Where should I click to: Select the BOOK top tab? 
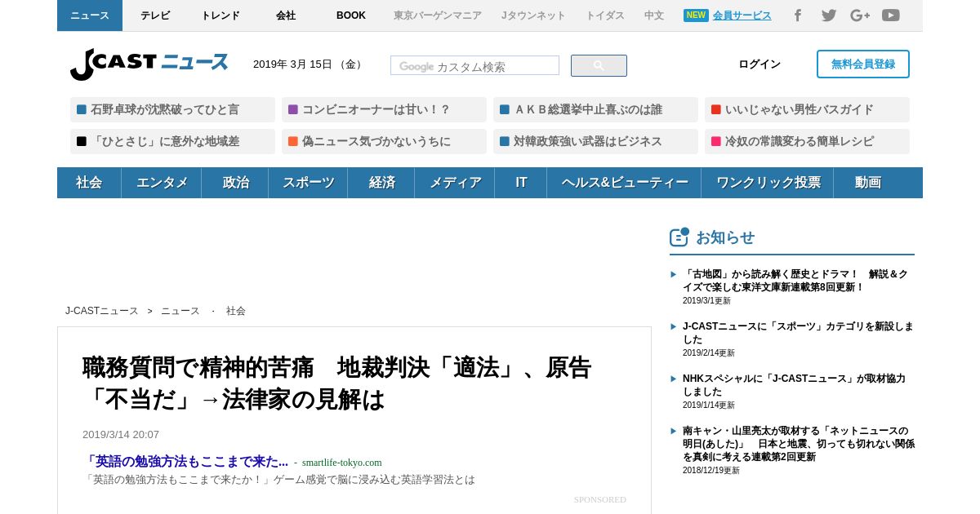351,16
